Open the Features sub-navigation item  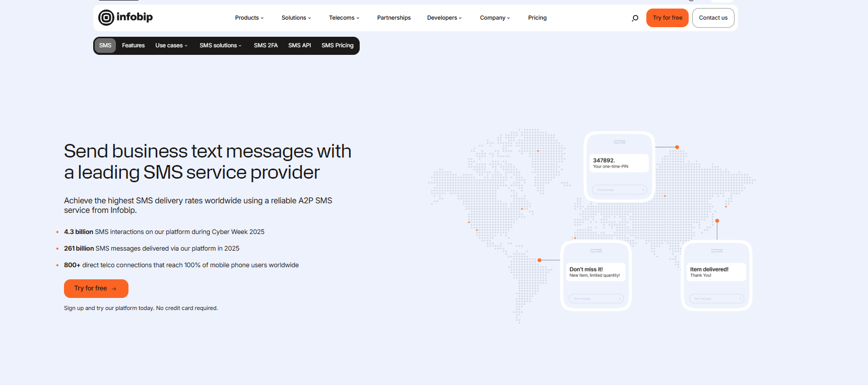(133, 45)
